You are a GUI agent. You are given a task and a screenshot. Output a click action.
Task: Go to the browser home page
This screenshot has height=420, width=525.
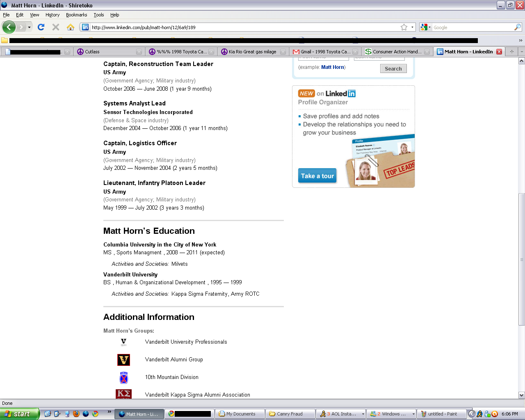pos(71,27)
